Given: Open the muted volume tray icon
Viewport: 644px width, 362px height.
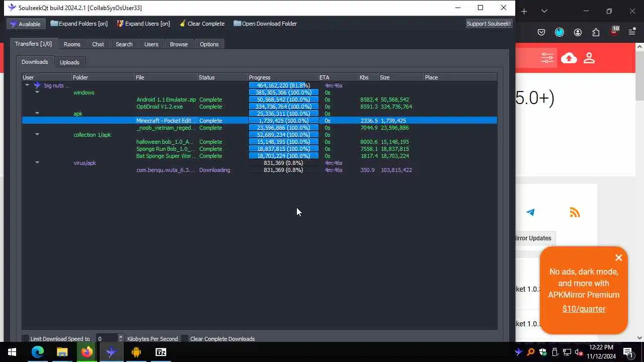Looking at the screenshot, I should pyautogui.click(x=579, y=352).
